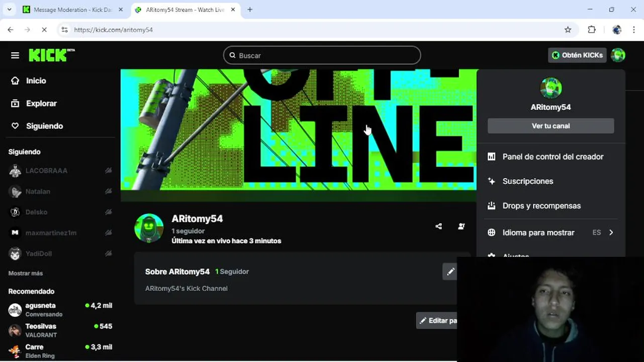Click ARitomy54 name in dropdown panel
This screenshot has height=362, width=644.
click(550, 107)
